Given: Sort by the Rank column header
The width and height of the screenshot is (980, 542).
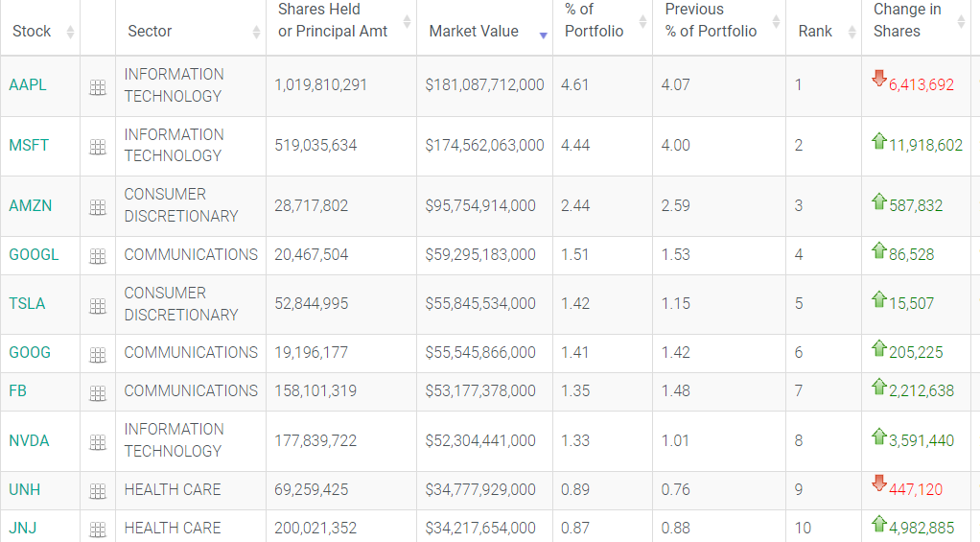Looking at the screenshot, I should [815, 32].
